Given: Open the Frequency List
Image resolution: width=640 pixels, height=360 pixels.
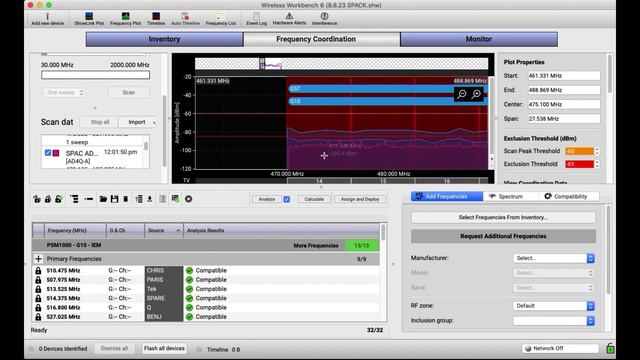Looking at the screenshot, I should tap(220, 19).
